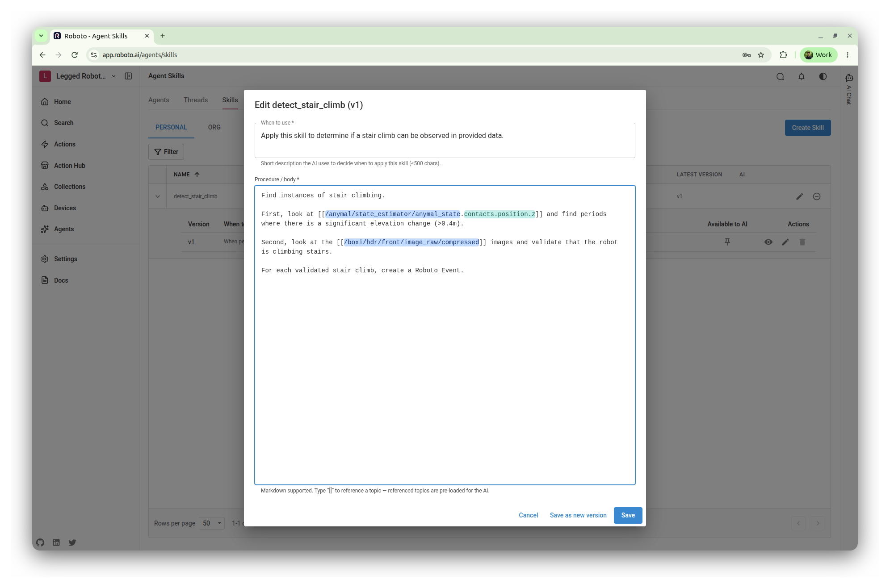Open the rows per page dropdown
The height and width of the screenshot is (588, 890).
212,523
